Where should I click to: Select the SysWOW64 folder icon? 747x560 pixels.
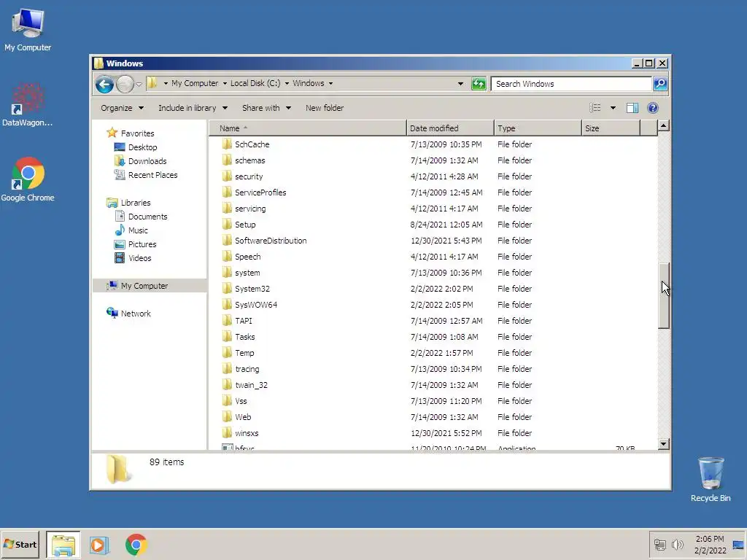tap(228, 304)
